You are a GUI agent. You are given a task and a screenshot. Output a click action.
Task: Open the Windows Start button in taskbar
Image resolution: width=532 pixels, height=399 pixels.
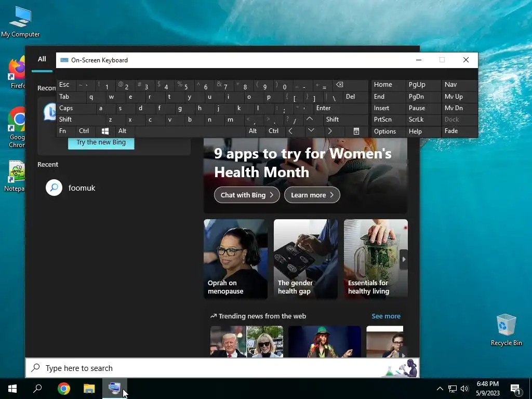pos(12,389)
